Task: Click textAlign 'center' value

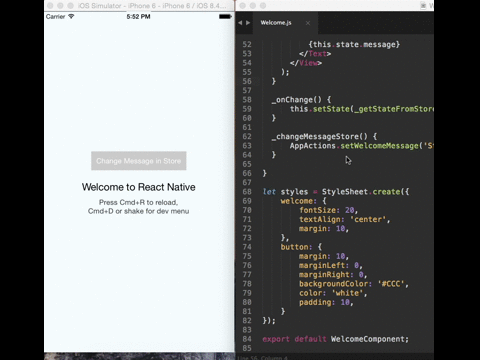Action: pos(368,219)
